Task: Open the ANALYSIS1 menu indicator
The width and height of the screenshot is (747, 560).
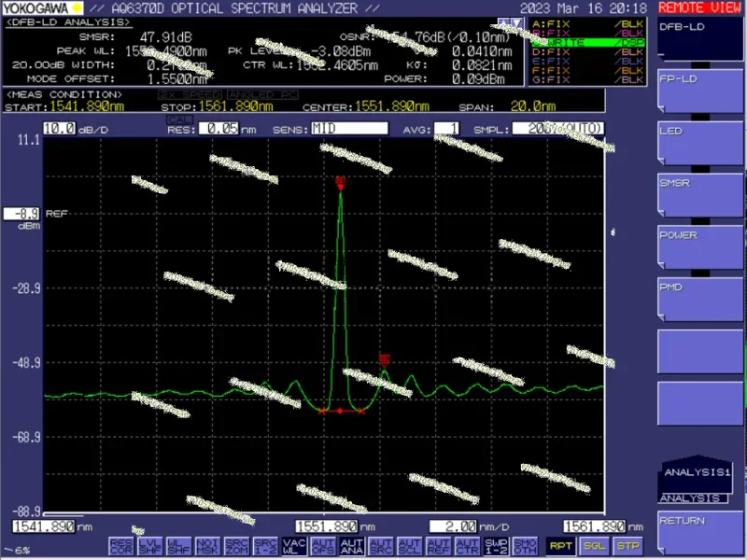Action: (696, 479)
